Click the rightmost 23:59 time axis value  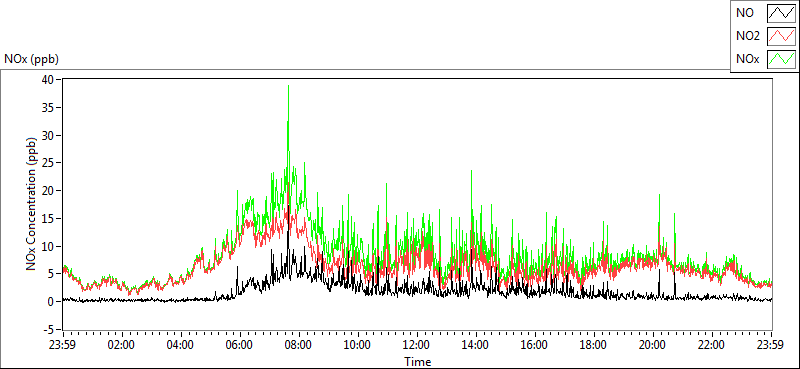[771, 345]
